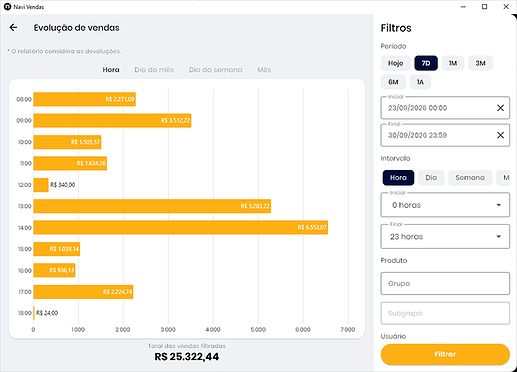517x372 pixels.
Task: Switch to the Dia da semana tab
Action: tap(215, 70)
